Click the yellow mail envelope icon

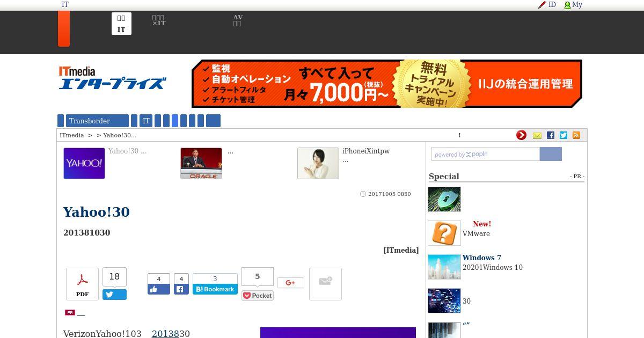point(537,136)
